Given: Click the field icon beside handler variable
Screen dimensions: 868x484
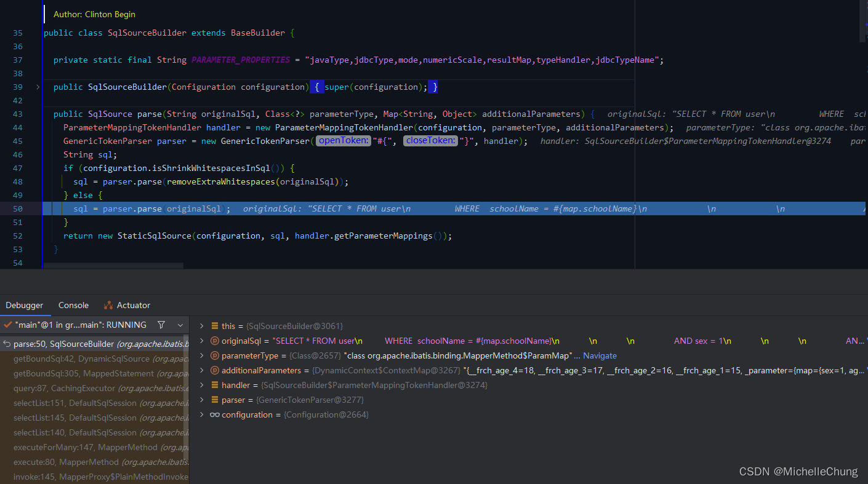Looking at the screenshot, I should (x=215, y=385).
